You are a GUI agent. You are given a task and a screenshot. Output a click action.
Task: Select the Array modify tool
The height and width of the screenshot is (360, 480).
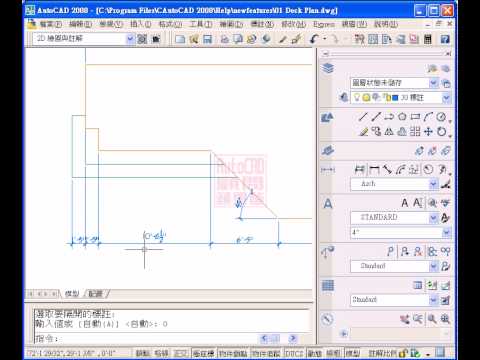click(x=415, y=131)
